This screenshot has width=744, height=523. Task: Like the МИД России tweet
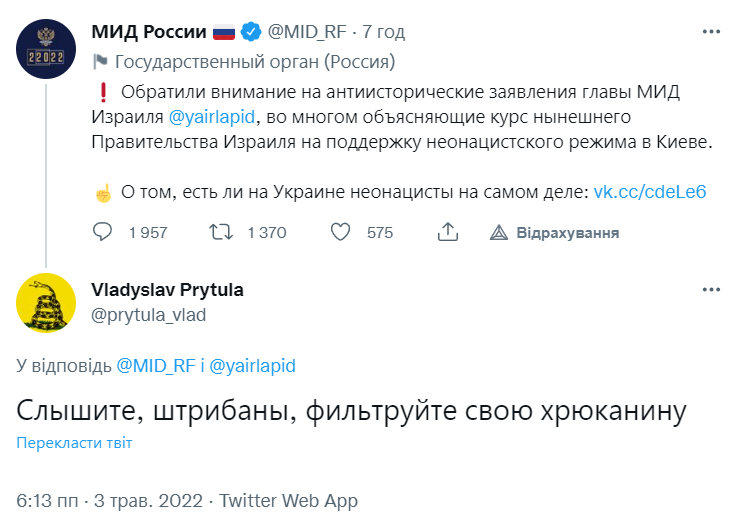click(x=341, y=233)
